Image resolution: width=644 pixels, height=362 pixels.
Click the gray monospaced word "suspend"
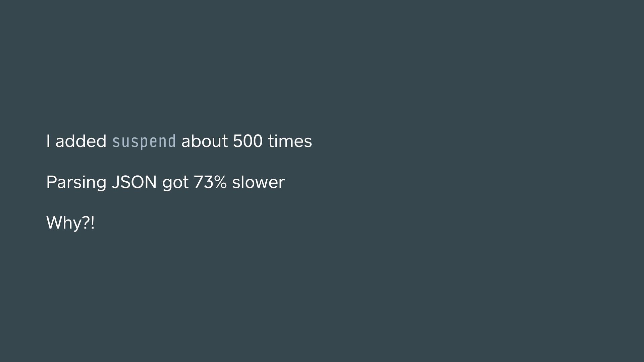click(144, 141)
